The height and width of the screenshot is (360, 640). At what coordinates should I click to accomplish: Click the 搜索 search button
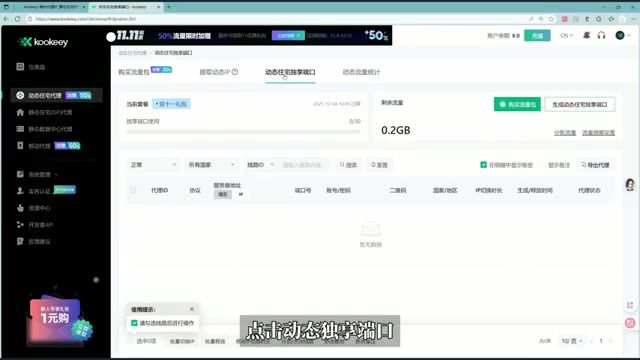click(348, 165)
